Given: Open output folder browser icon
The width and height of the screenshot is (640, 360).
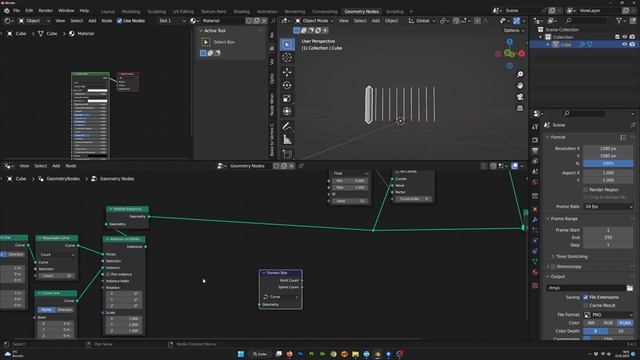Looking at the screenshot, I should tap(630, 288).
